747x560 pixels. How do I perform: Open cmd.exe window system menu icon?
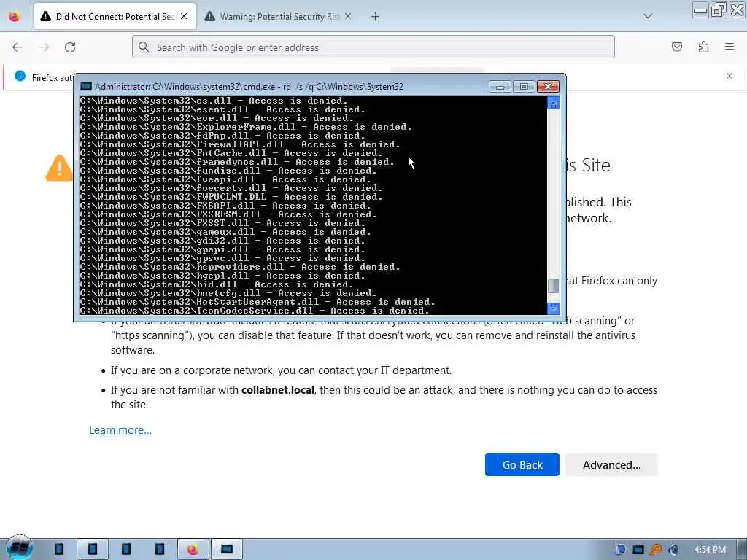(x=86, y=86)
